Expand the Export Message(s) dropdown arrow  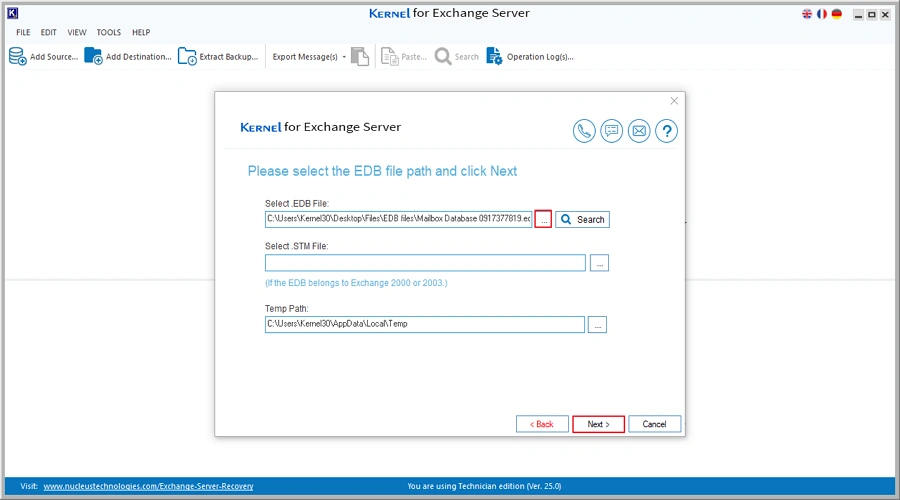click(344, 57)
